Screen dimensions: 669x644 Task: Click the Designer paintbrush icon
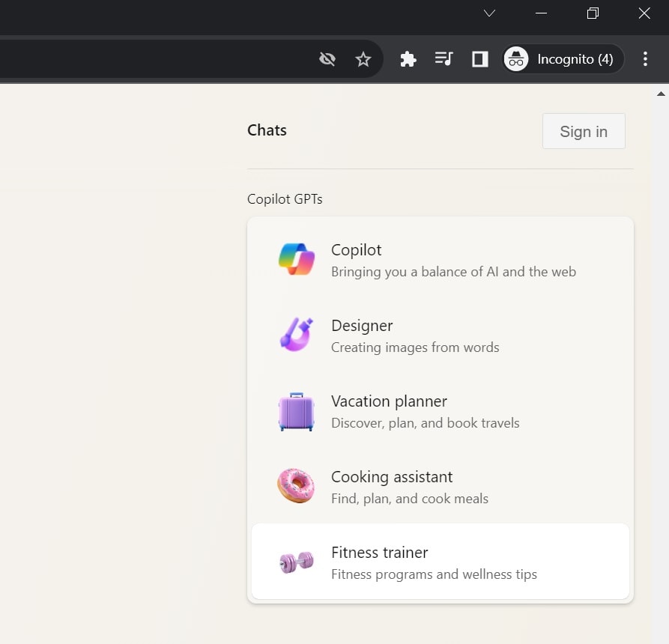(296, 335)
